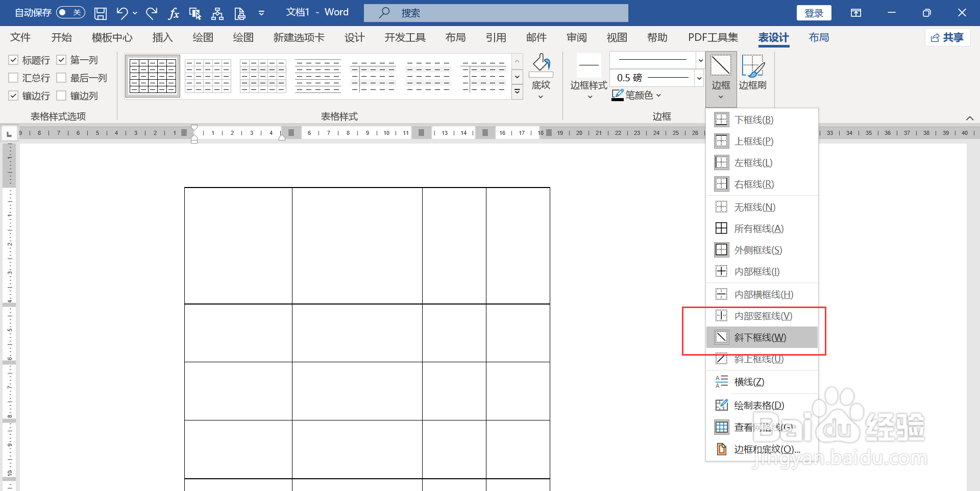Click the Ribbon Display Options button
Screen dimensions: 980x491
click(856, 13)
